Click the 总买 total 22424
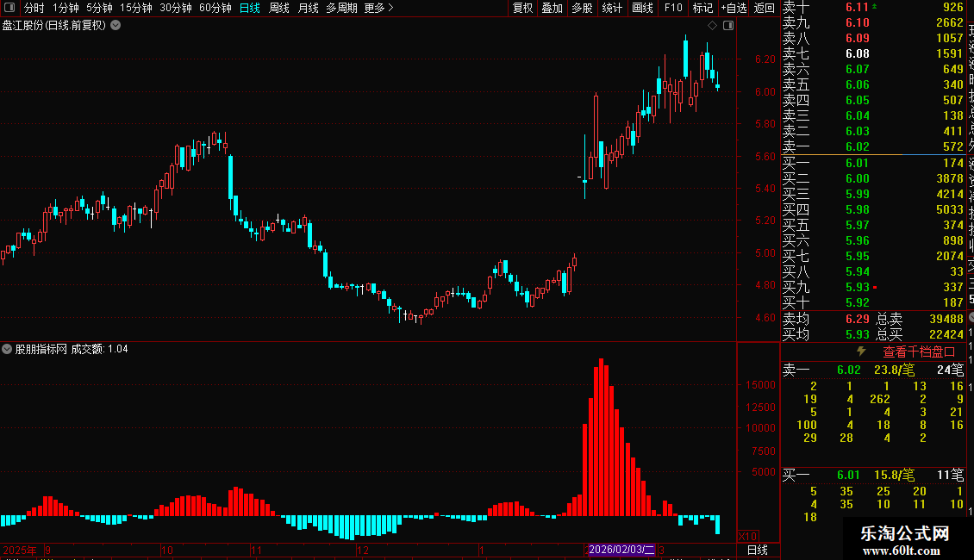 (x=946, y=334)
